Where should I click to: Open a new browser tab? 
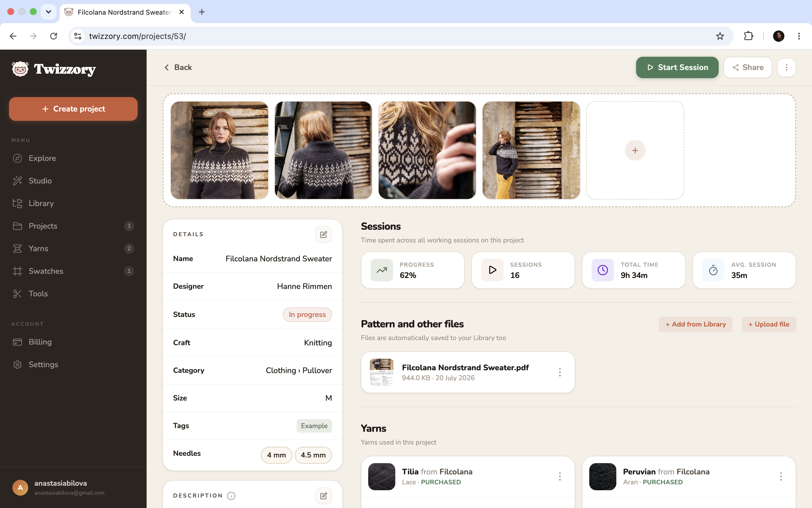(x=202, y=12)
